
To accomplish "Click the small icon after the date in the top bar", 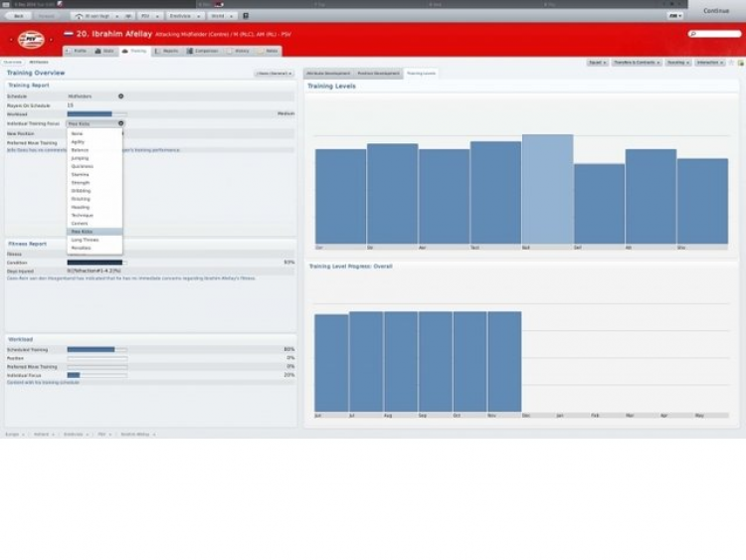I will click(x=60, y=4).
